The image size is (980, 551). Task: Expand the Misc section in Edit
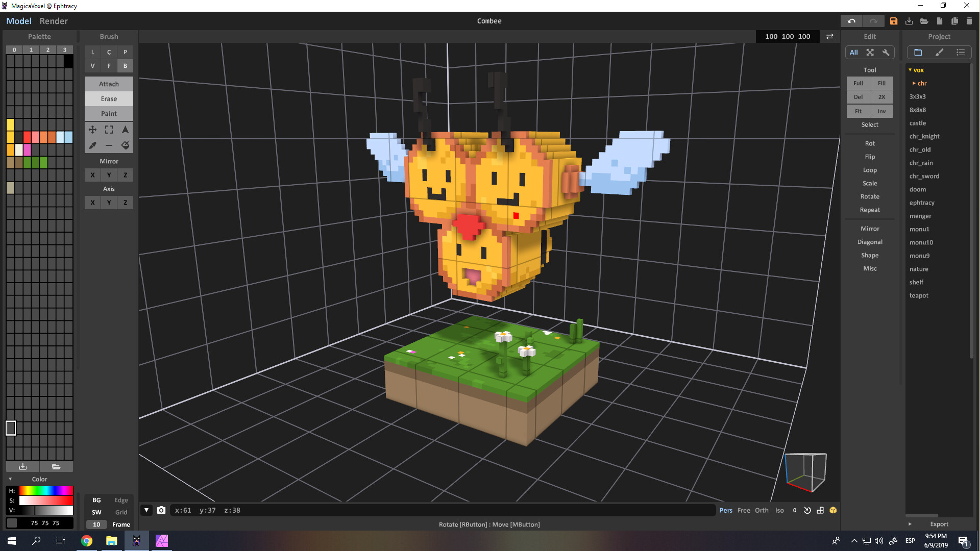(x=870, y=268)
